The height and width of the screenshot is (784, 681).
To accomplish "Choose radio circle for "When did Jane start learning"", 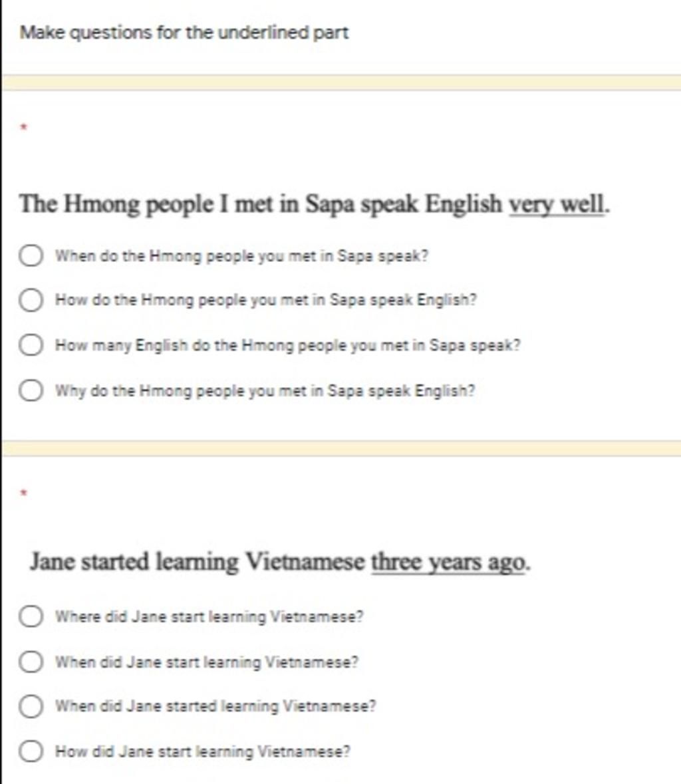I will 31,662.
